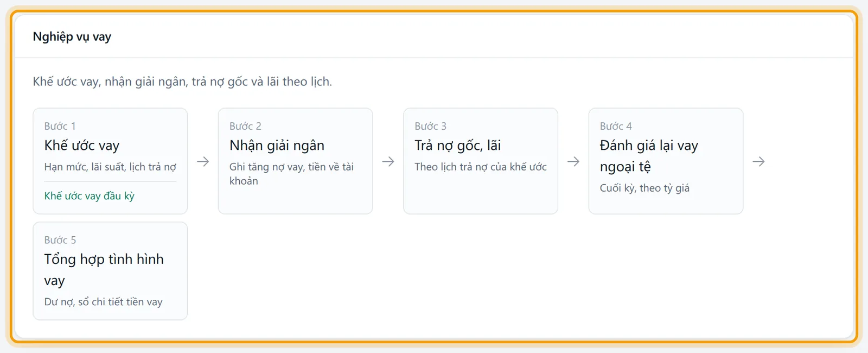Click text Hạn mức, lãi suất, lịch trả nợ
Screen dimensions: 868x353
click(x=110, y=167)
